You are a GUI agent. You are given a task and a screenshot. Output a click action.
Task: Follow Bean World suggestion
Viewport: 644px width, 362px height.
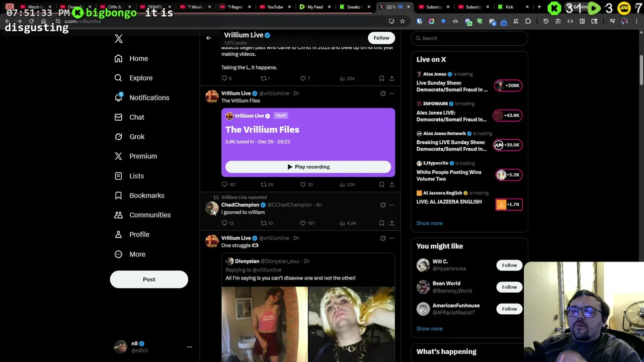pyautogui.click(x=509, y=287)
